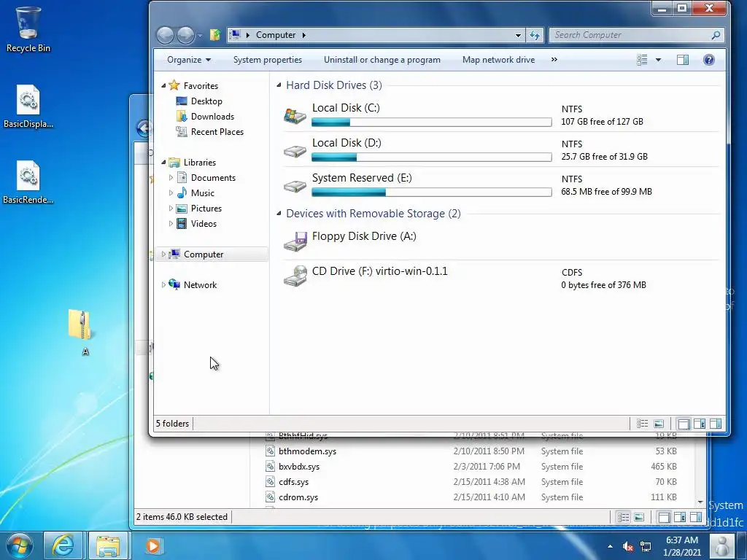Select the zipped folder named A
This screenshot has height=560, width=747.
pos(81,332)
